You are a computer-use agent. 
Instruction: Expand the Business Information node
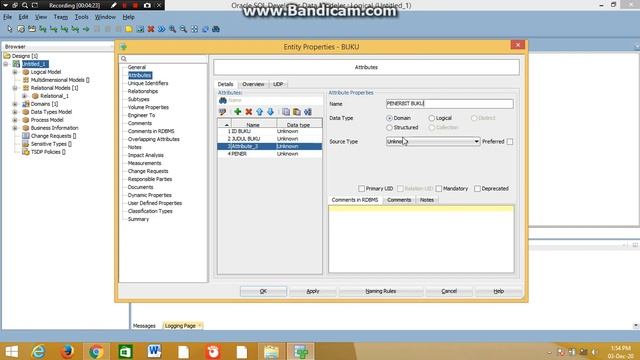(15, 128)
